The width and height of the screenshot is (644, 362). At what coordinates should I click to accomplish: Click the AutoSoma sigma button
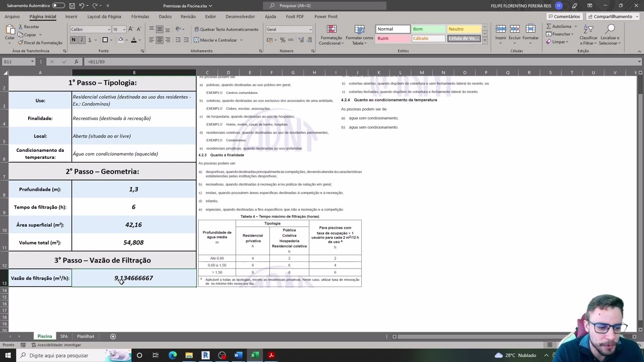pyautogui.click(x=558, y=26)
